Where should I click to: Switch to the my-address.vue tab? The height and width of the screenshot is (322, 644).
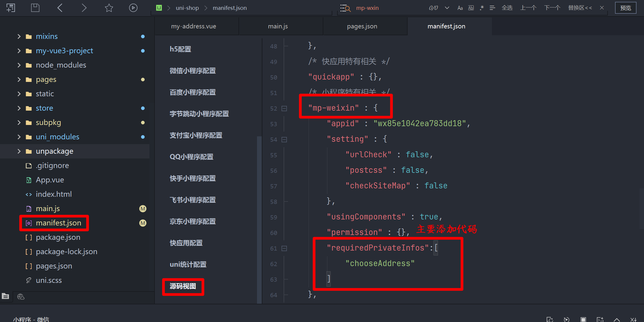[197, 26]
